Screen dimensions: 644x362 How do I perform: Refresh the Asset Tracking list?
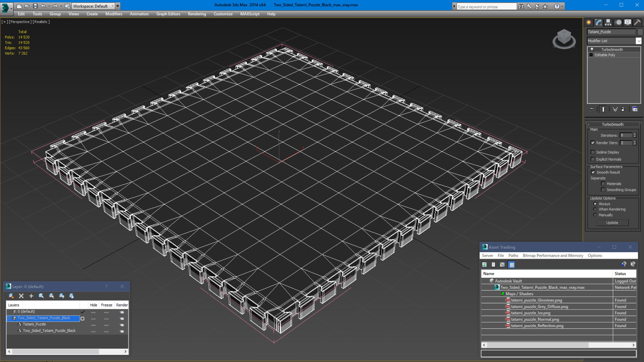(485, 265)
